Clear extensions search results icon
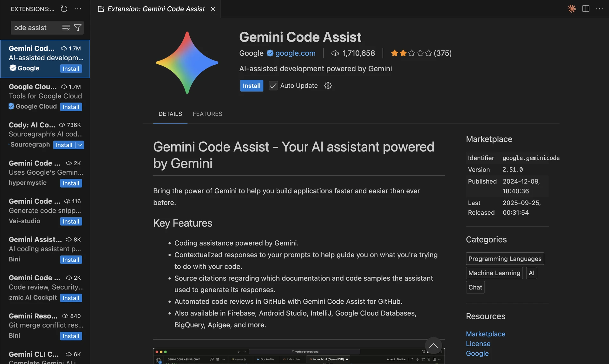Viewport: 609px width, 364px height. tap(66, 28)
